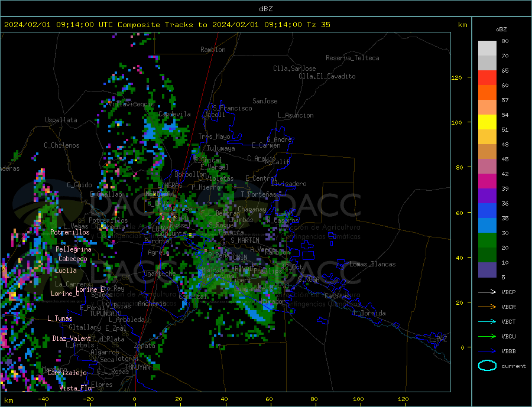Click the 'Ramblon' map label
The height and width of the screenshot is (407, 532).
click(x=213, y=50)
